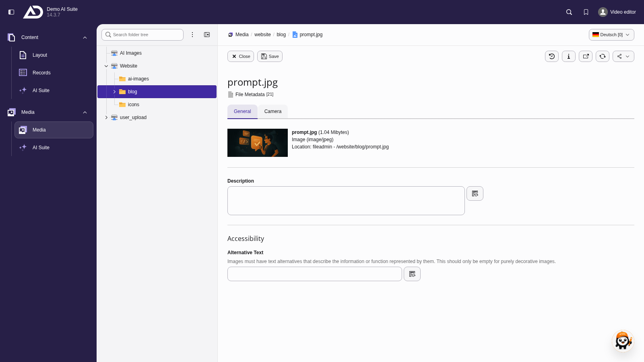The width and height of the screenshot is (644, 362).
Task: Toggle the module menu sidebar icon
Action: [x=11, y=12]
